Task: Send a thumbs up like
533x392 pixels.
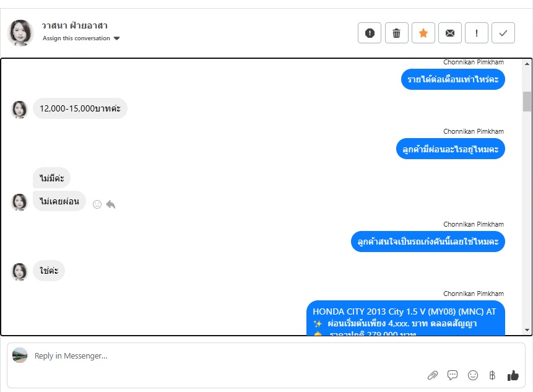Action: (513, 375)
